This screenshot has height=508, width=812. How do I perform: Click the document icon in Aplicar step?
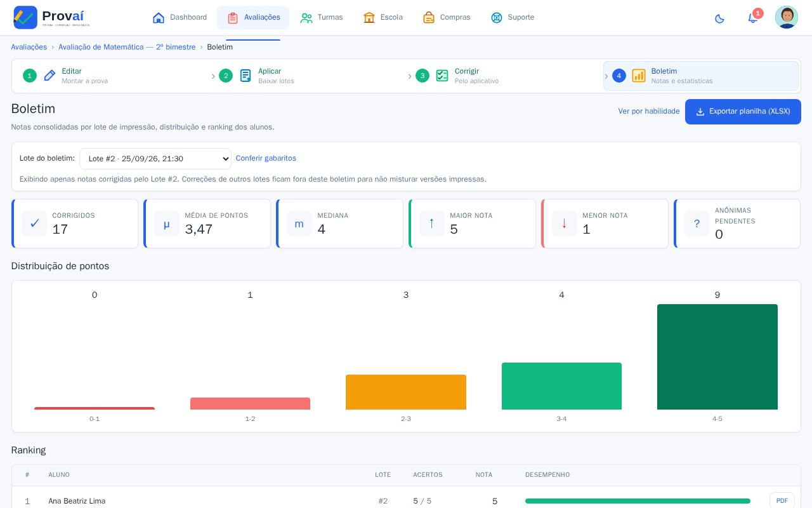click(x=246, y=76)
